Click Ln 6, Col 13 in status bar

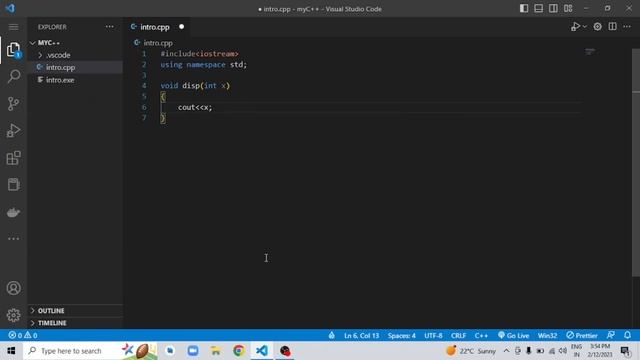[361, 336]
